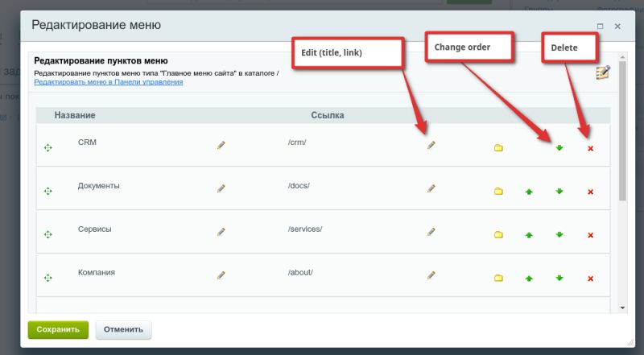Edit the /crm/ link with its pencil icon
The height and width of the screenshot is (355, 644).
[431, 145]
